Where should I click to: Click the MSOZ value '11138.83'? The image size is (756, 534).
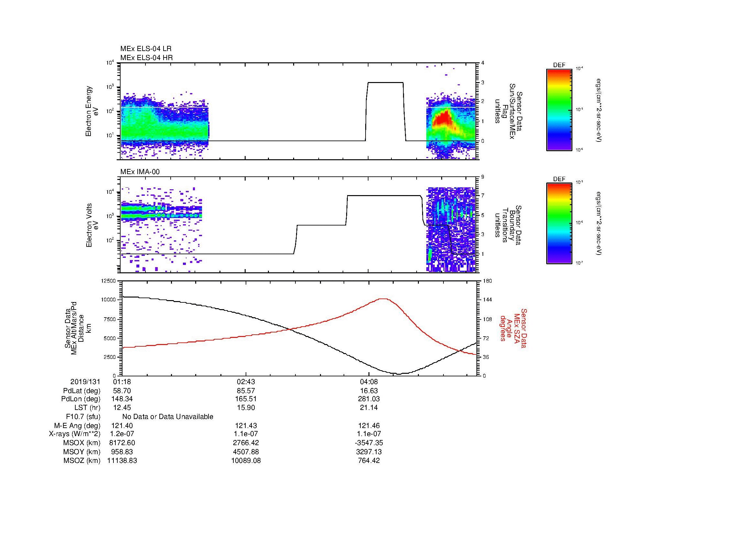pyautogui.click(x=122, y=461)
